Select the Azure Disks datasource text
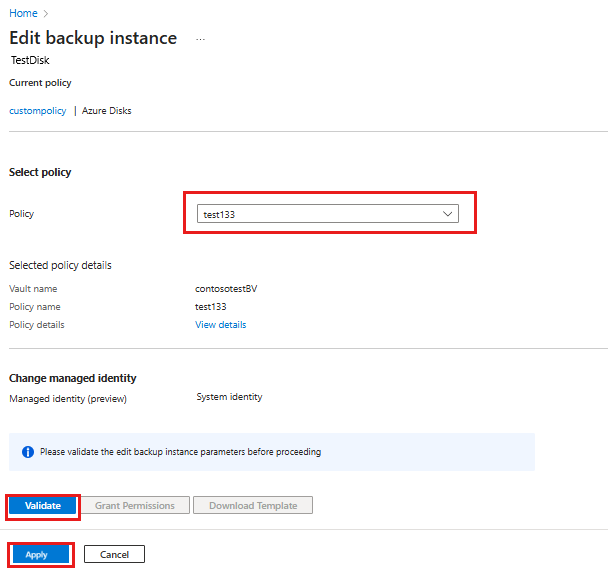608x569 pixels. (x=107, y=111)
